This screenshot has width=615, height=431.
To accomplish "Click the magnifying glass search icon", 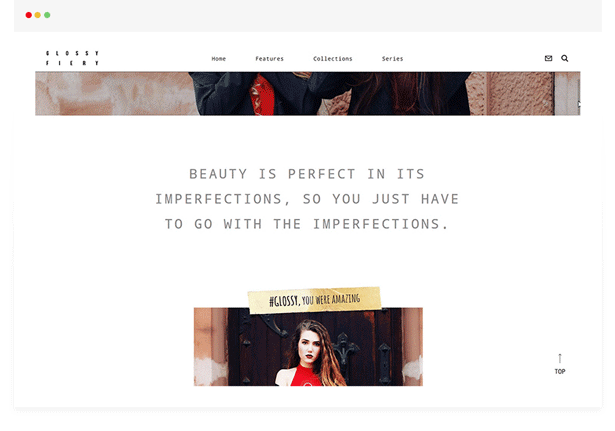I will coord(564,58).
